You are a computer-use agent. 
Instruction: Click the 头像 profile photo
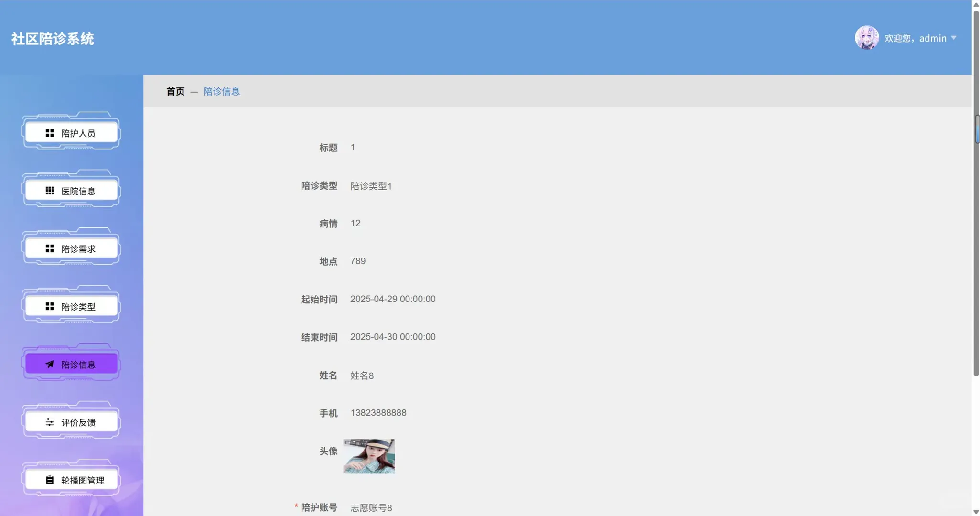[x=368, y=456]
